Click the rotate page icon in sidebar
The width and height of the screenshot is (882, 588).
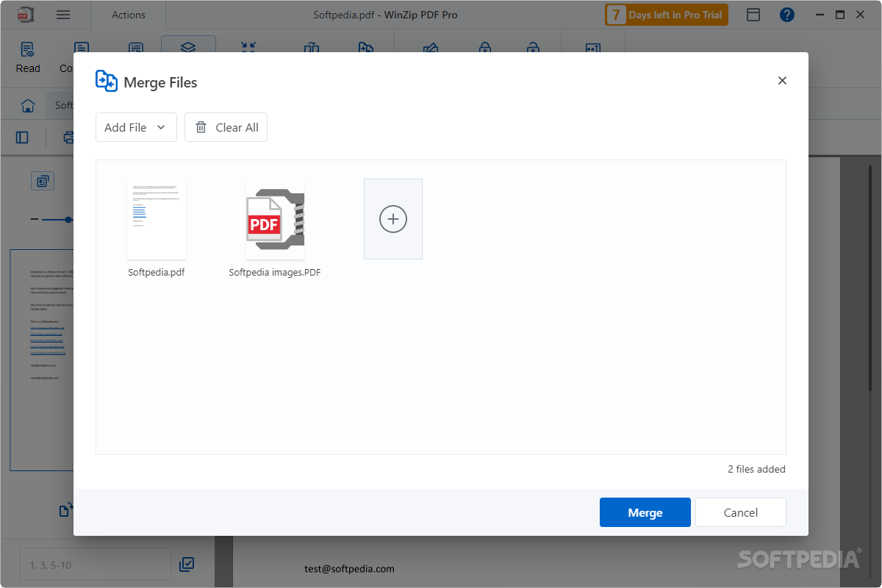click(x=65, y=509)
